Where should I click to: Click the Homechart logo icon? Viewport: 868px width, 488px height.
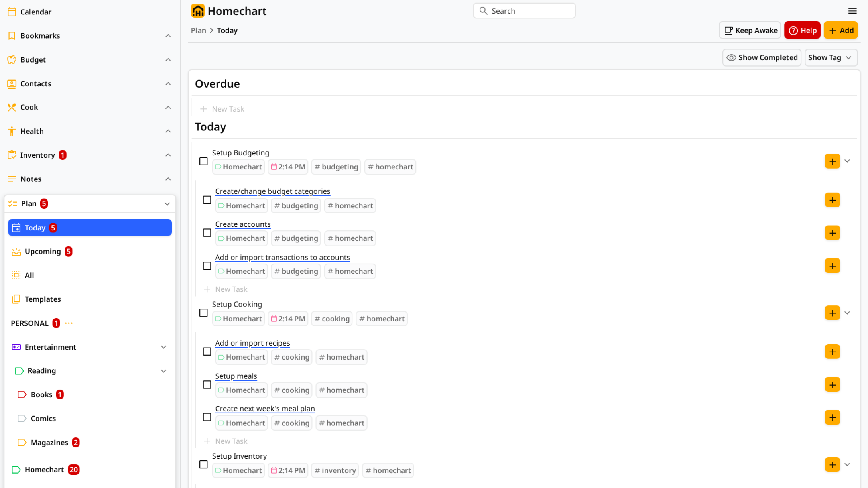(x=198, y=11)
